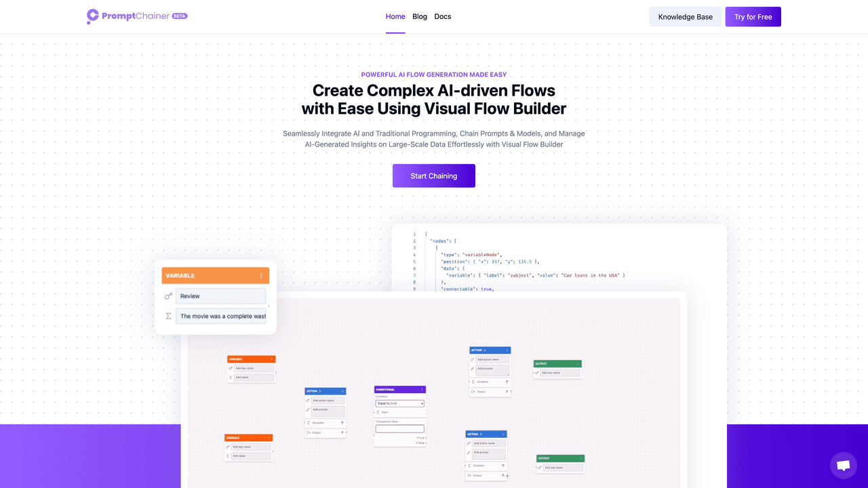The height and width of the screenshot is (488, 868).
Task: Open the Docs menu item
Action: click(443, 16)
